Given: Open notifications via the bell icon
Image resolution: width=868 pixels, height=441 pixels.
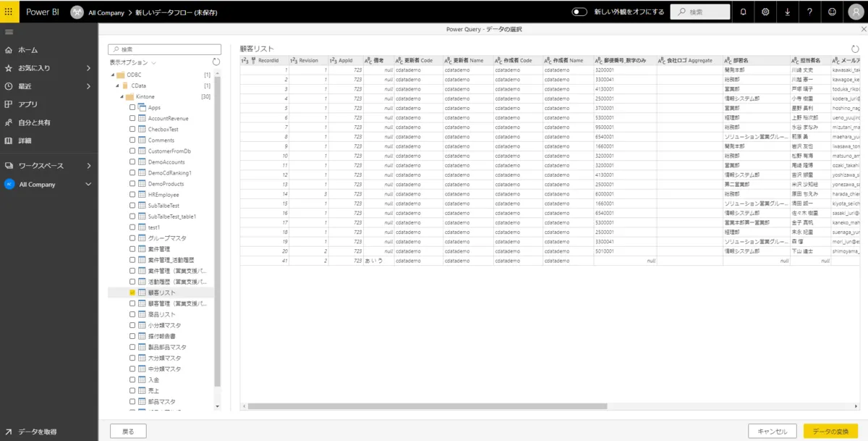Looking at the screenshot, I should click(x=742, y=12).
